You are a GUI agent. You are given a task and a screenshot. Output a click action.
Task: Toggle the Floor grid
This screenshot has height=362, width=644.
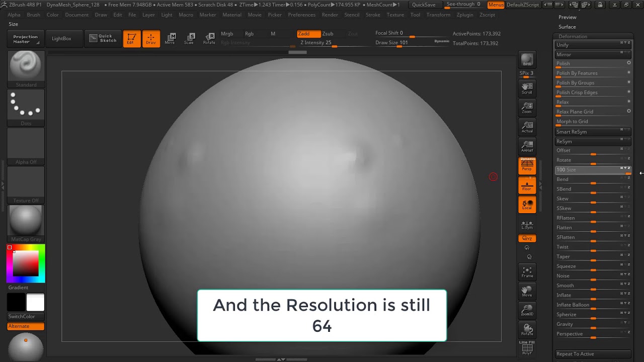(527, 185)
